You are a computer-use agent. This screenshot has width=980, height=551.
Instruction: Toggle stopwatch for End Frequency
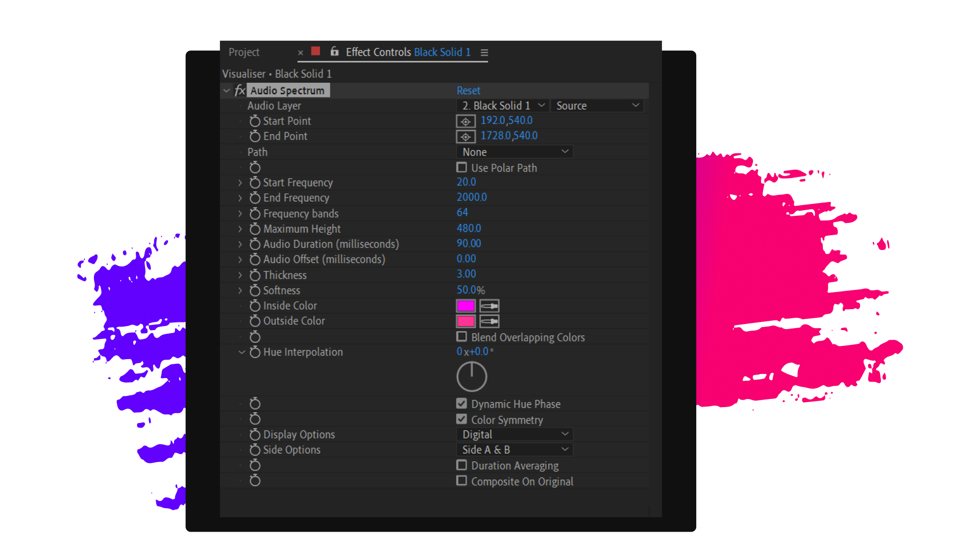[x=255, y=198]
